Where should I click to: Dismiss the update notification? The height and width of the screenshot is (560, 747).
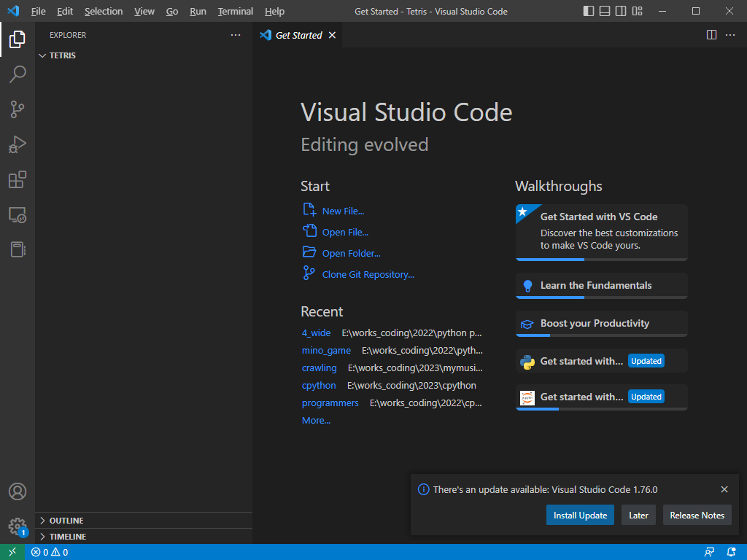(x=724, y=489)
